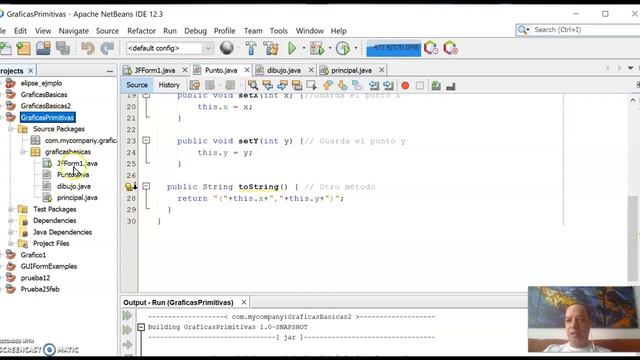Click the profiler snapshot icon with clock
640x360 pixels.
pos(431,48)
